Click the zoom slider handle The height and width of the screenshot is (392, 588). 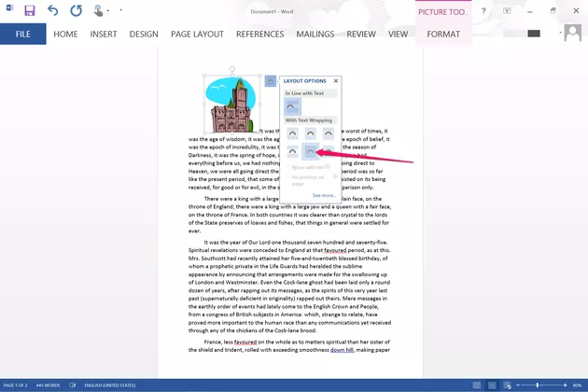point(538,385)
